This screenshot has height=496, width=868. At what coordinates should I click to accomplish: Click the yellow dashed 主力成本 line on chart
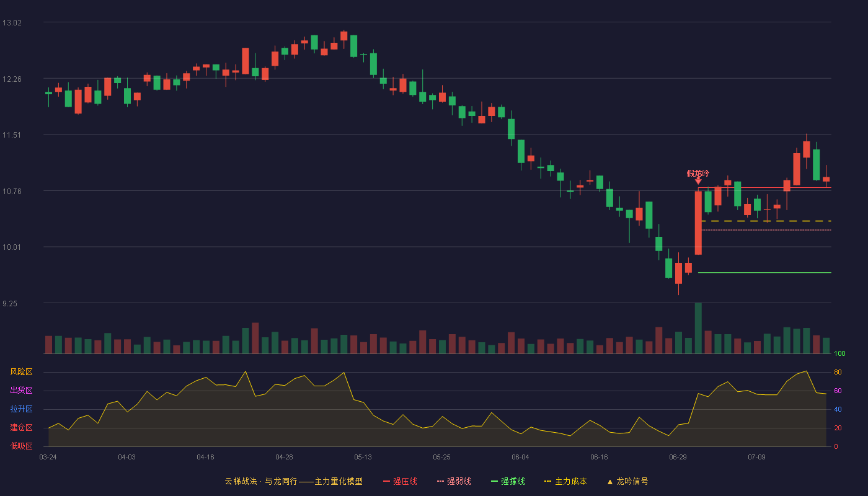[x=766, y=221]
